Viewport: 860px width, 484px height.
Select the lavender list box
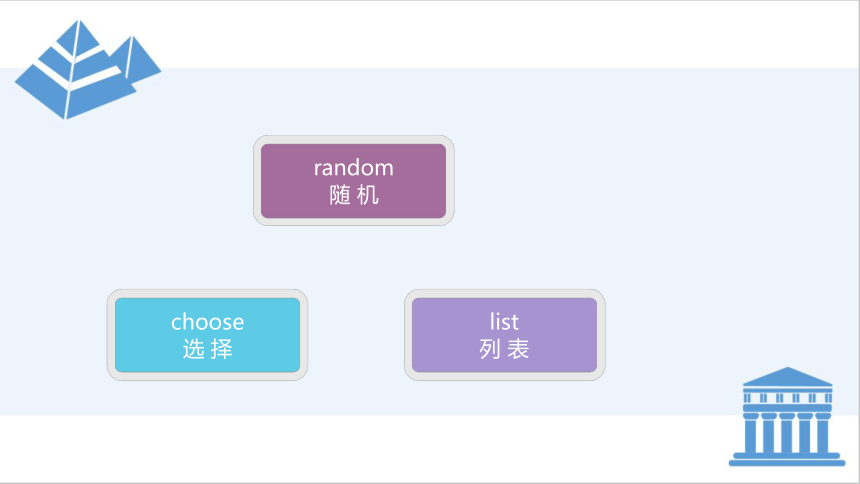tap(505, 335)
